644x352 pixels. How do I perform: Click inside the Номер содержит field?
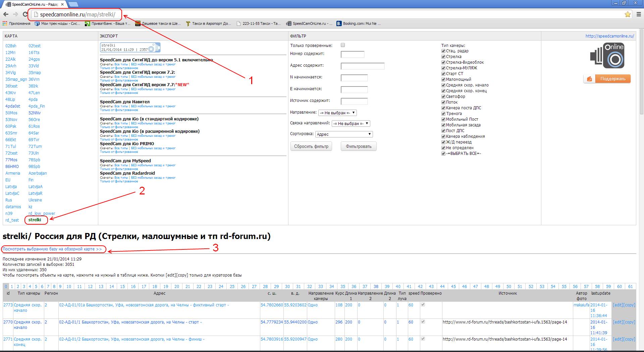pyautogui.click(x=353, y=54)
